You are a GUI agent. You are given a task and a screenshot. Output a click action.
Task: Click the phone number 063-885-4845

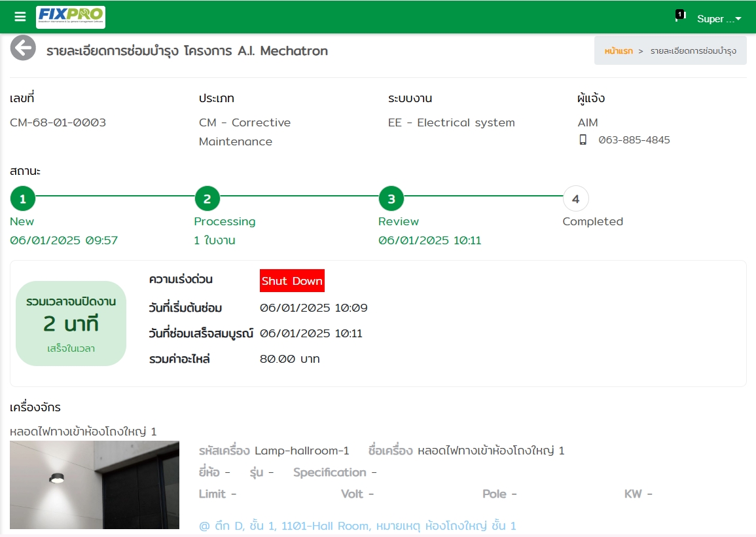[x=634, y=140]
